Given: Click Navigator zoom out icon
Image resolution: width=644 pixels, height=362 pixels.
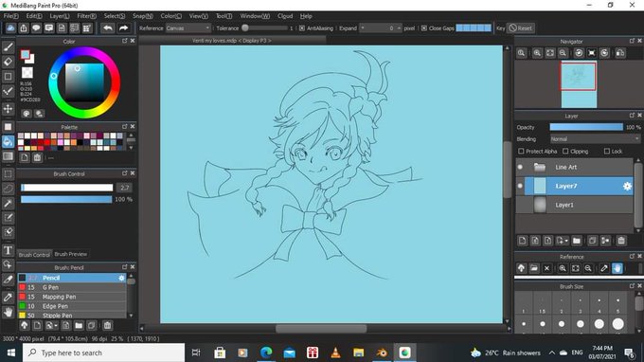Looking at the screenshot, I should coord(563,53).
